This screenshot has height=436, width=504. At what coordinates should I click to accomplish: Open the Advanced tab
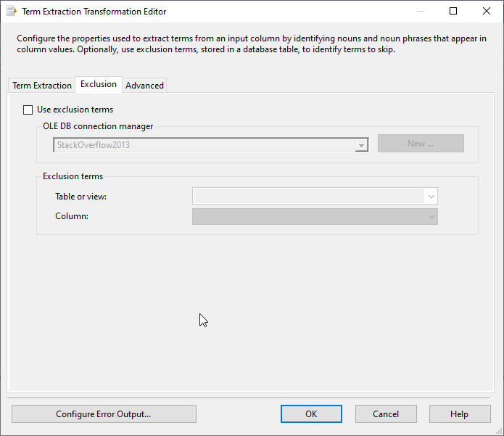(144, 86)
